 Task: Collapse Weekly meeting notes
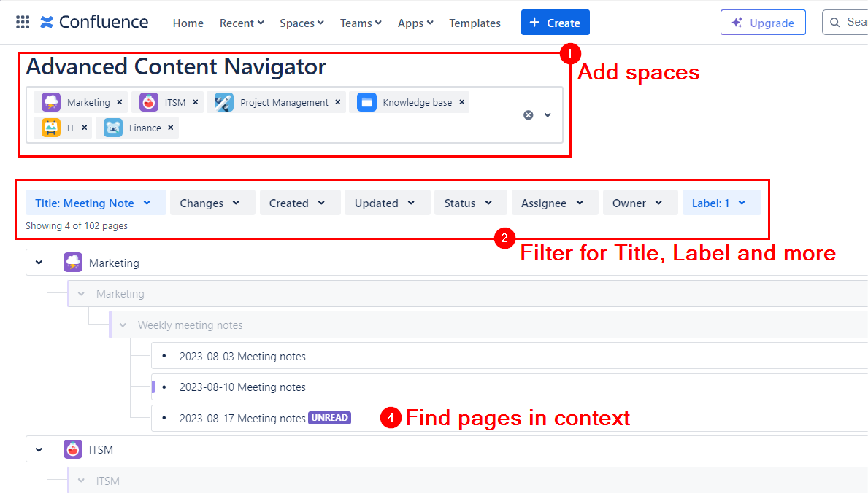(x=123, y=325)
